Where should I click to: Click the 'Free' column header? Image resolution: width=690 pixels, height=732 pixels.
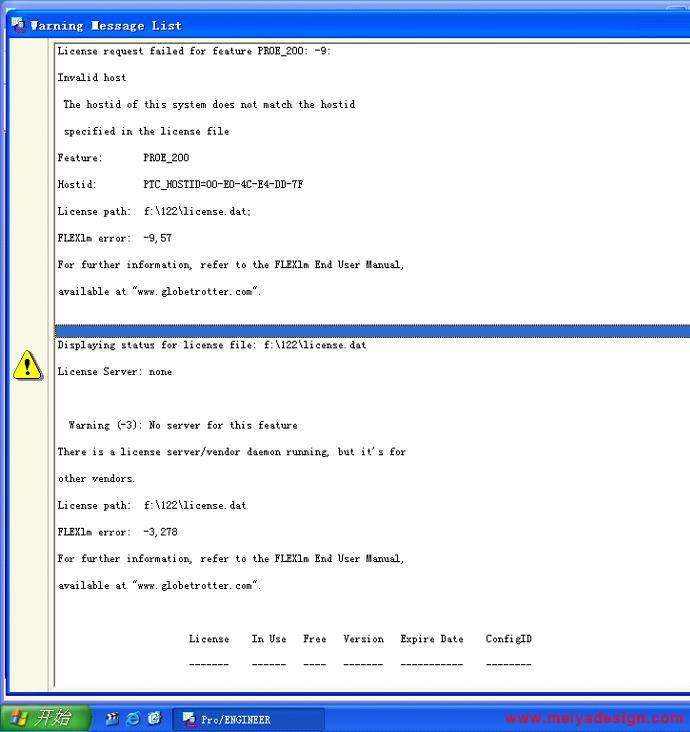click(x=315, y=639)
